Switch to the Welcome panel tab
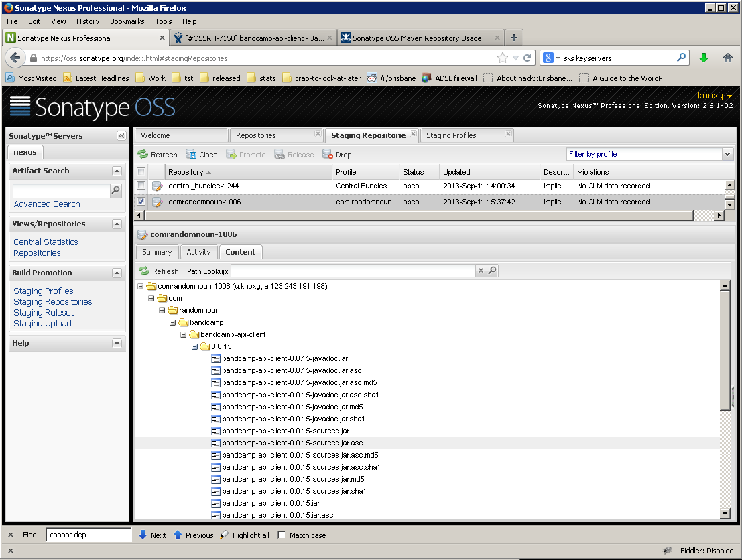This screenshot has height=560, width=742. coord(181,135)
